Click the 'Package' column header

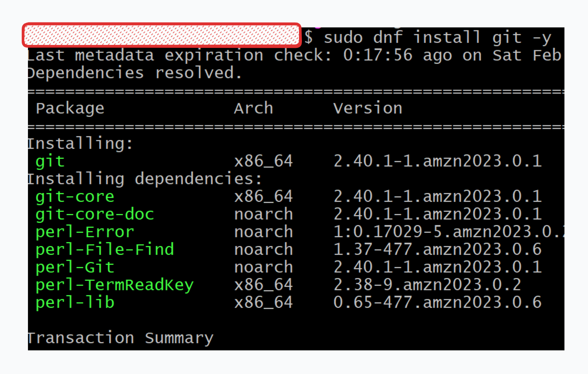(x=70, y=109)
